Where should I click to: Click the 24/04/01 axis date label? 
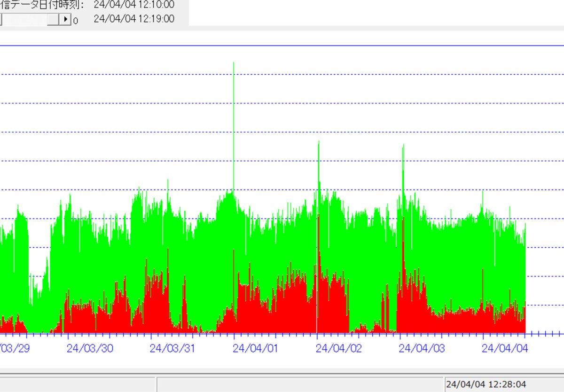256,348
